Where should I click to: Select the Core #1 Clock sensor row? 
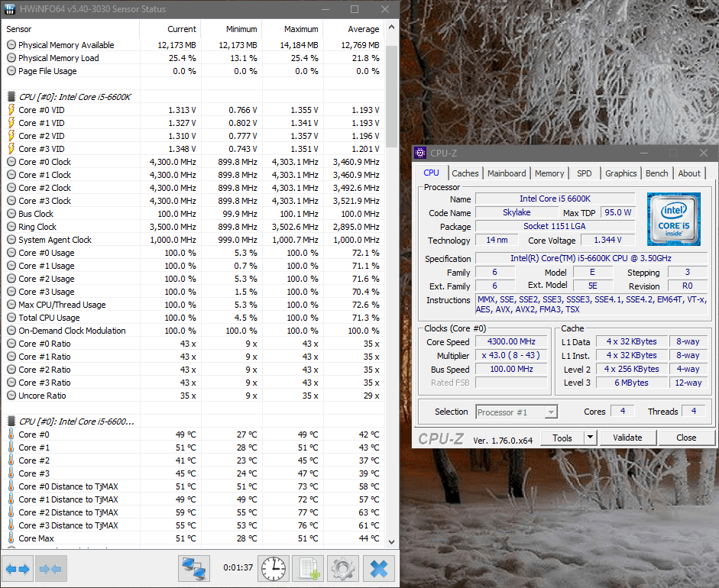[193, 175]
